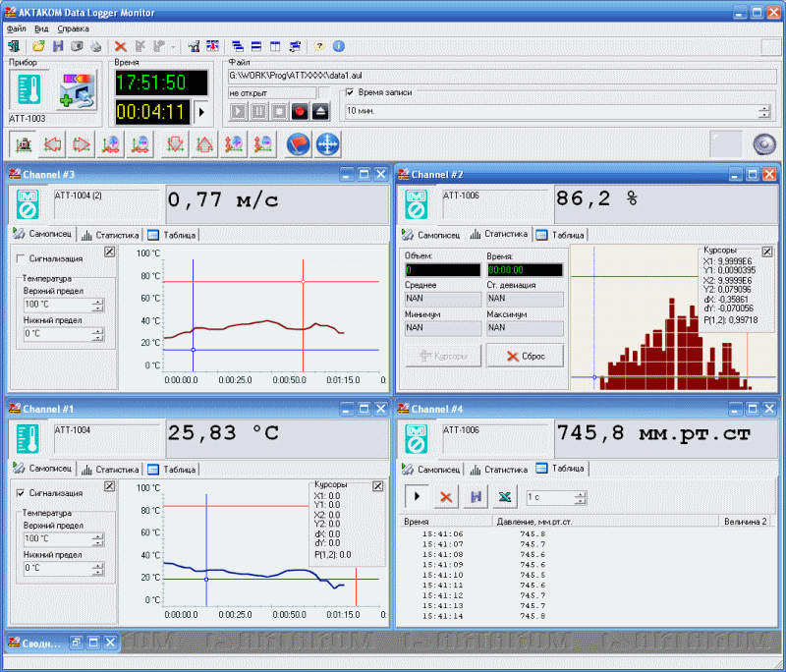Clear Channel #4 table with red X
Viewport: 786px width, 672px height.
tap(446, 496)
